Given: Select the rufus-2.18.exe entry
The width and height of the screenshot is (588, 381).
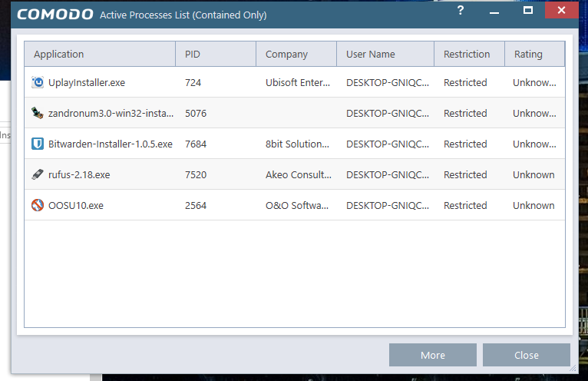Looking at the screenshot, I should click(x=79, y=175).
